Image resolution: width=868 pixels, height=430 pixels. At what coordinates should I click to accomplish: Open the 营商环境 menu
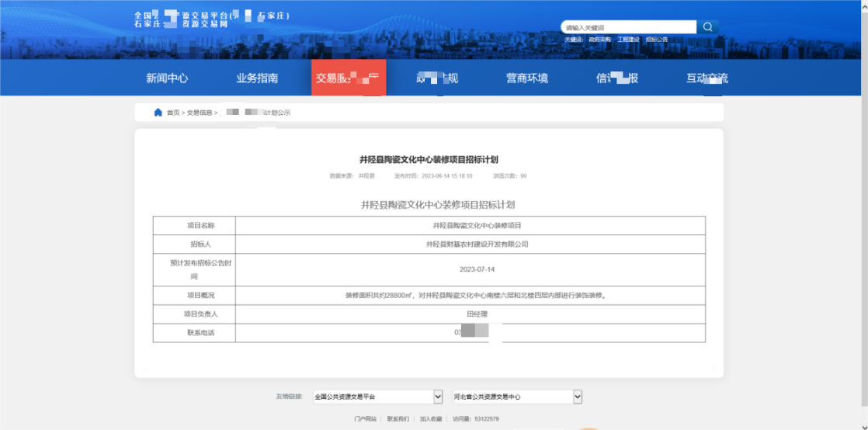pos(527,78)
